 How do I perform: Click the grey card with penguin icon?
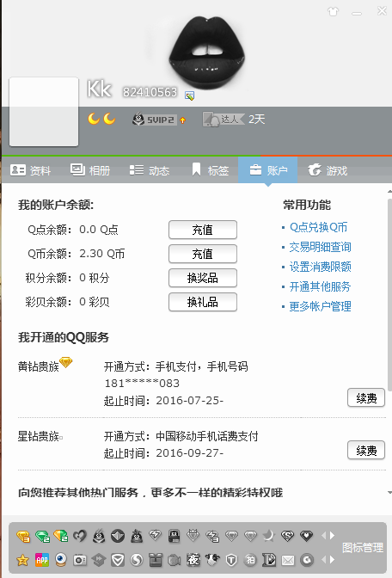[175, 536]
